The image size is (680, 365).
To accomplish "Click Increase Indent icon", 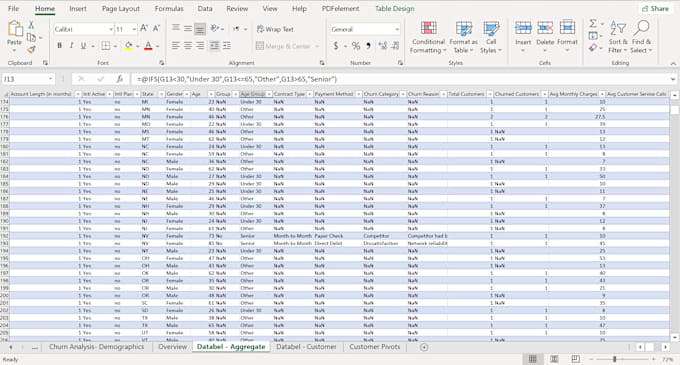I will click(x=227, y=46).
